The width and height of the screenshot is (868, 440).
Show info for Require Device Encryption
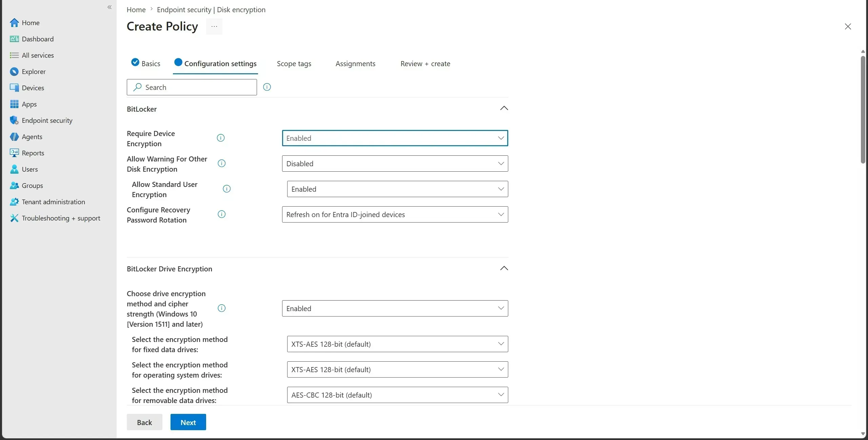(x=221, y=138)
